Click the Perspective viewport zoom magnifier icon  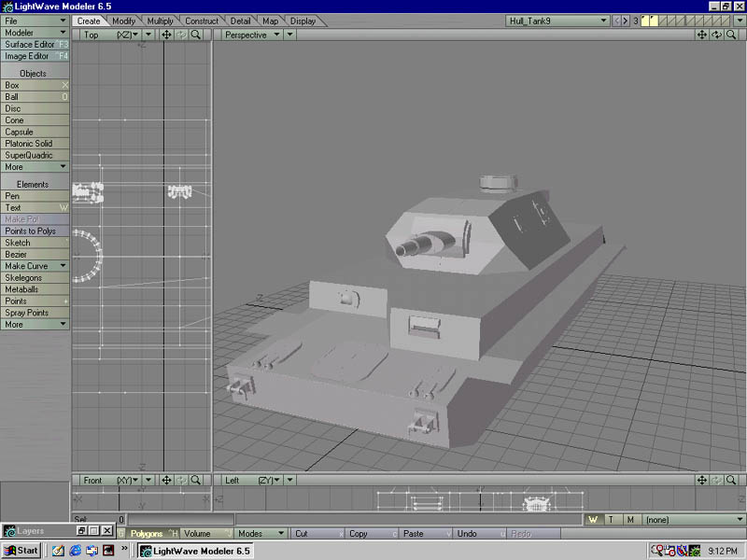point(731,35)
